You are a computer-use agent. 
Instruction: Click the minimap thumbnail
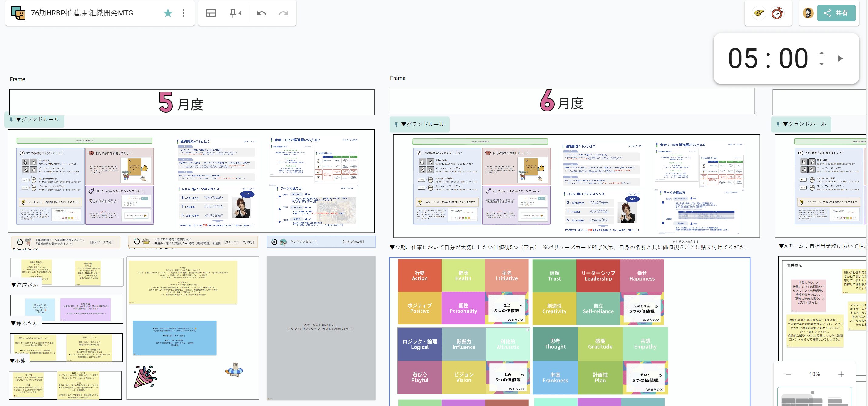[x=814, y=398]
